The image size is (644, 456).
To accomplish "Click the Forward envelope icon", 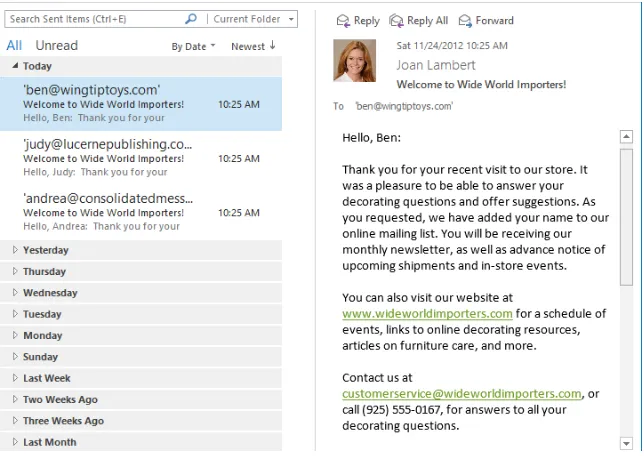I will (x=465, y=21).
